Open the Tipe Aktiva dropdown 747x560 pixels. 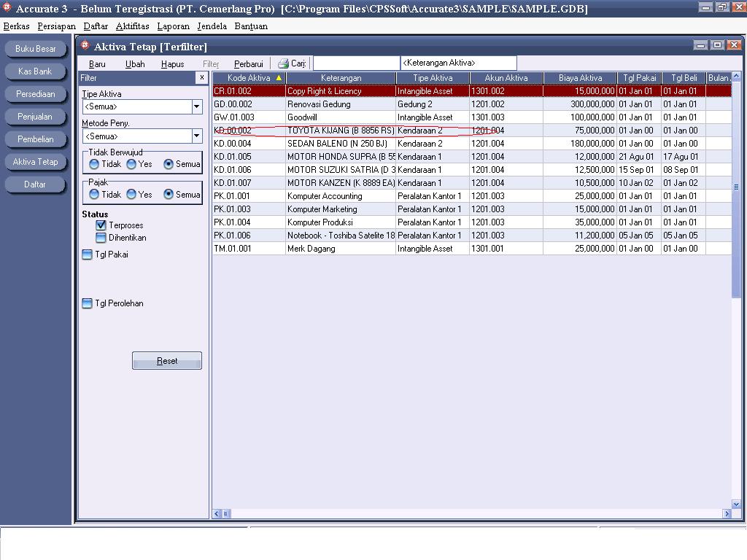coord(196,107)
